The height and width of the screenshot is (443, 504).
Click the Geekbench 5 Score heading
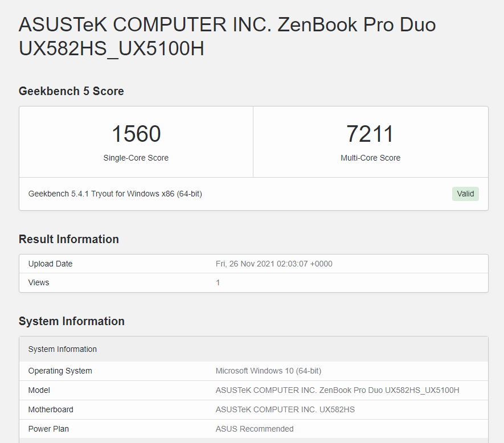(71, 91)
